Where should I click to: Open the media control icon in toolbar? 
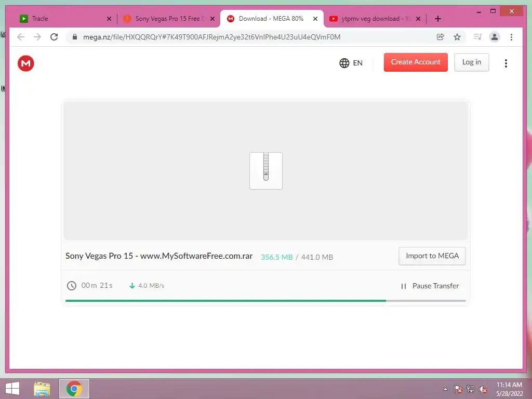pyautogui.click(x=478, y=37)
